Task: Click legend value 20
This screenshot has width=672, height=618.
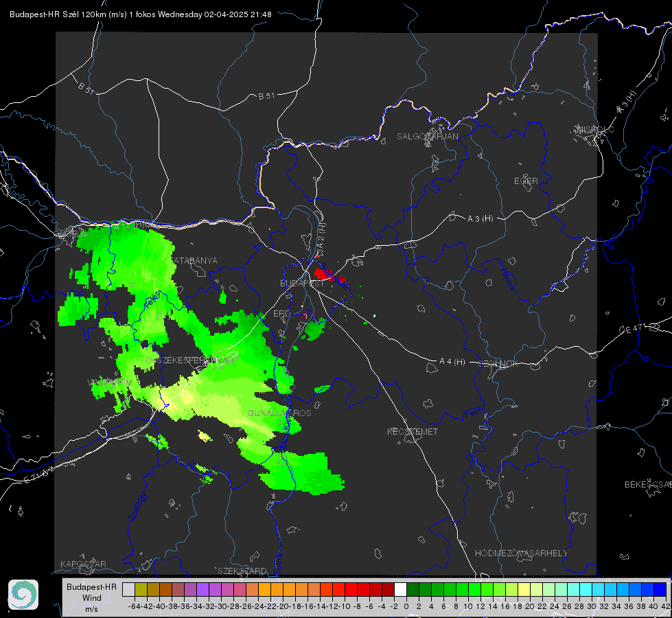Action: (x=530, y=606)
